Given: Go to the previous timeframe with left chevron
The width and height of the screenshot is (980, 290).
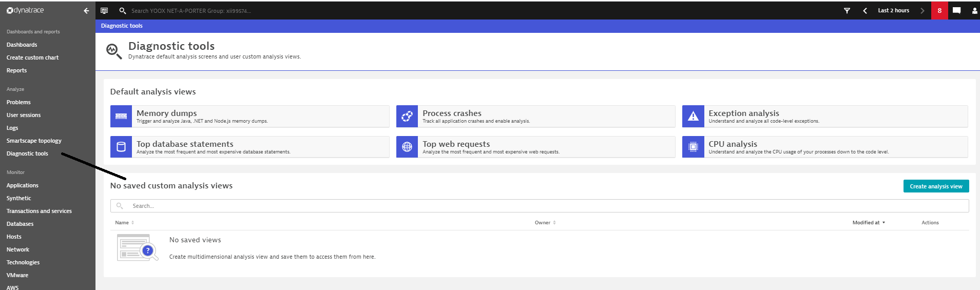Looking at the screenshot, I should 865,11.
